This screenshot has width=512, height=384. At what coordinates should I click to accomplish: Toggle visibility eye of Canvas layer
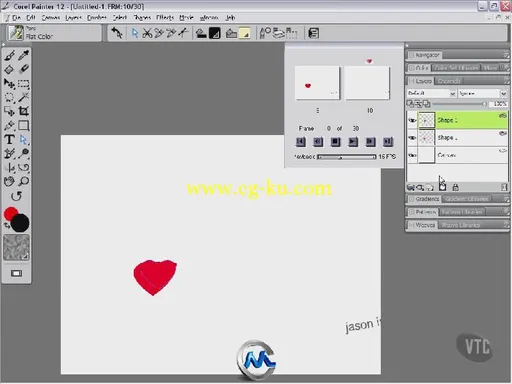click(x=412, y=155)
